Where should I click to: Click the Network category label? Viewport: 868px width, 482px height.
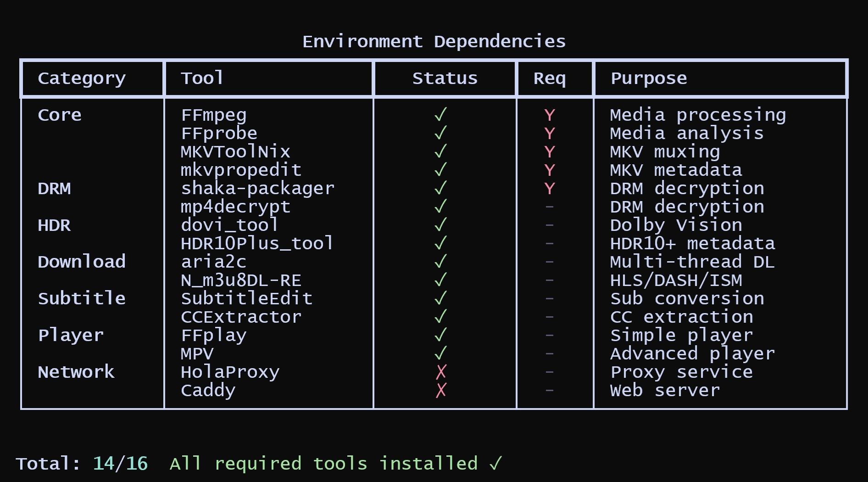(x=76, y=372)
